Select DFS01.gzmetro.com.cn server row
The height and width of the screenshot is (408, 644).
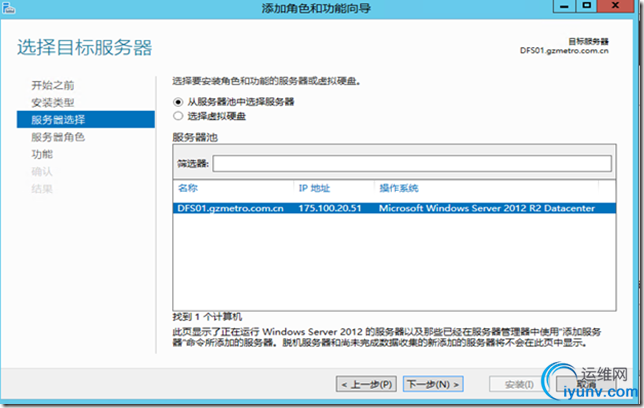[x=394, y=208]
